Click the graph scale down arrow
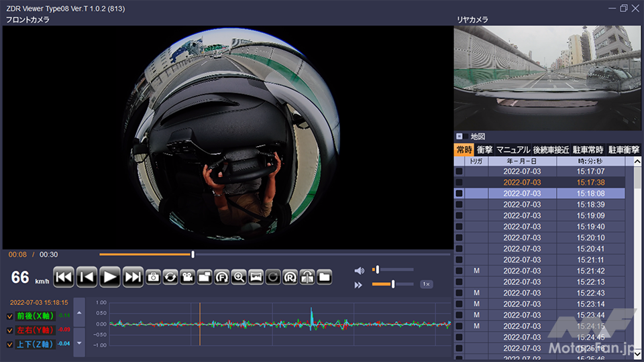 click(79, 342)
